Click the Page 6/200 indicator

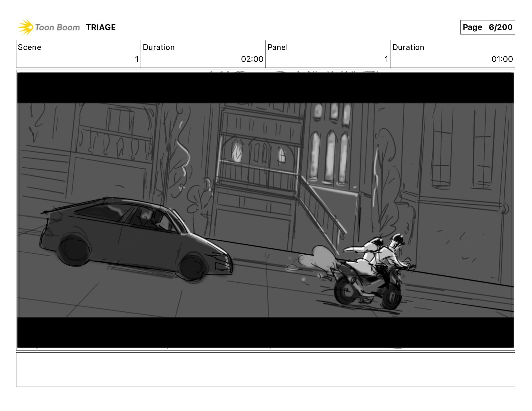pyautogui.click(x=488, y=27)
